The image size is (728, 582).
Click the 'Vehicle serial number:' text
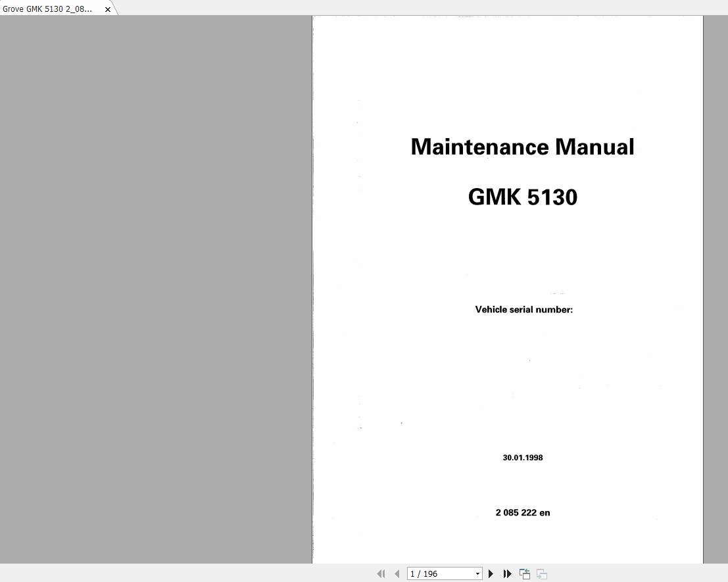point(523,310)
